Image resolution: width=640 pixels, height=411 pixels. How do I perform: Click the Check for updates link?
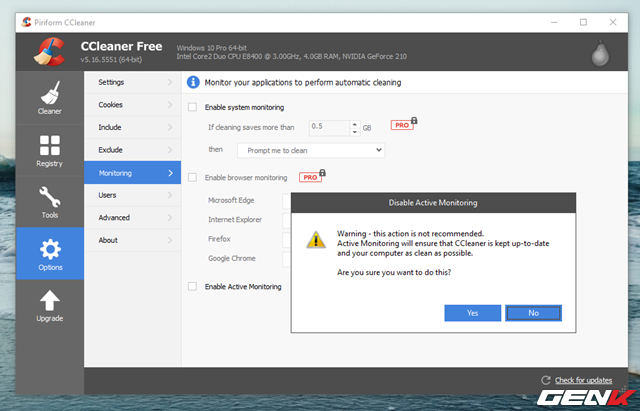pyautogui.click(x=583, y=380)
